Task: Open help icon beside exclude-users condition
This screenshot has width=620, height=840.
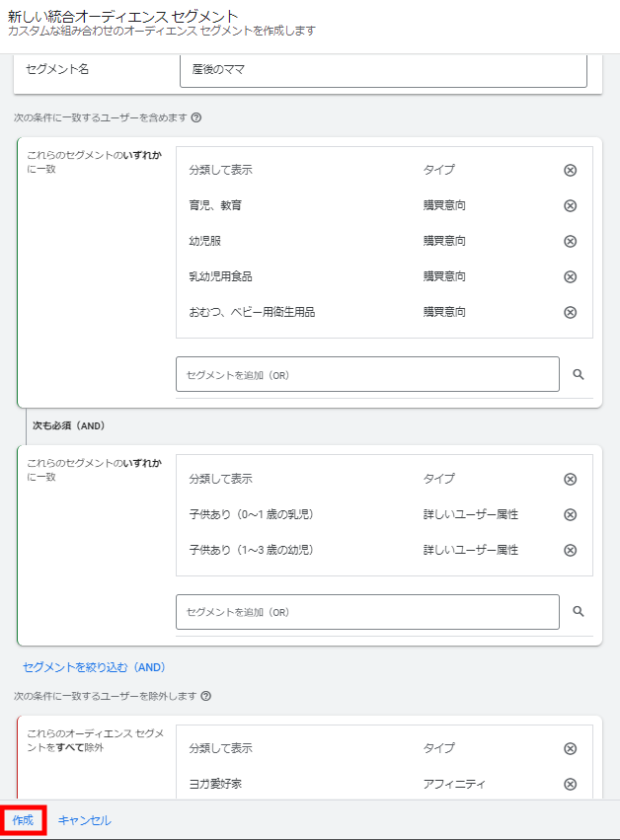Action: 205,696
